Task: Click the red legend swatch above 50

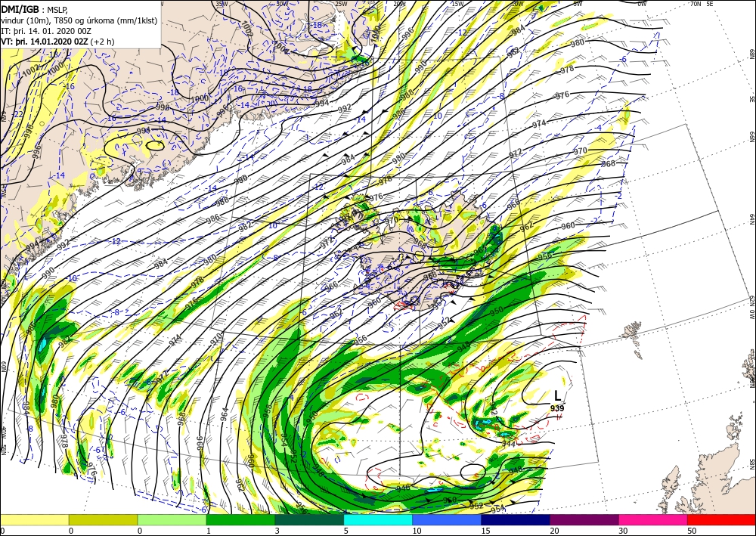Action: click(x=721, y=519)
